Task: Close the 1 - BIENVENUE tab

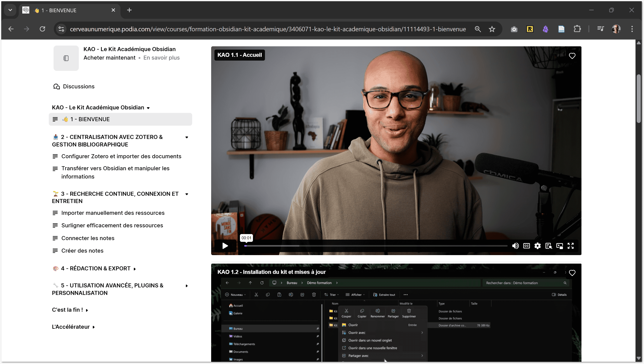Action: tap(113, 10)
